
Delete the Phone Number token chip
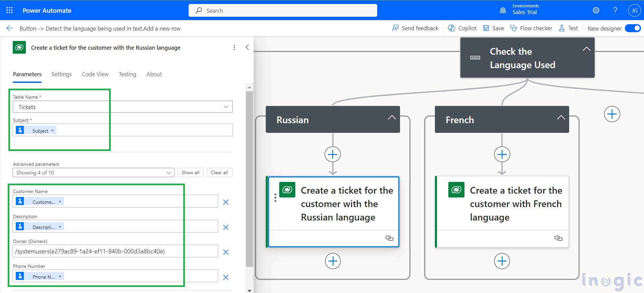(x=60, y=276)
